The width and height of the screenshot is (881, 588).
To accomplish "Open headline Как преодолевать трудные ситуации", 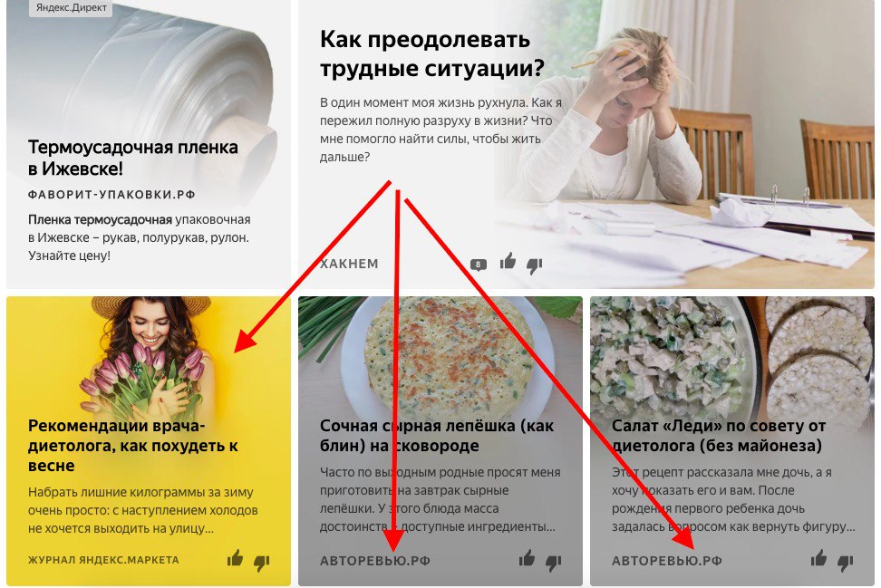I will click(432, 54).
